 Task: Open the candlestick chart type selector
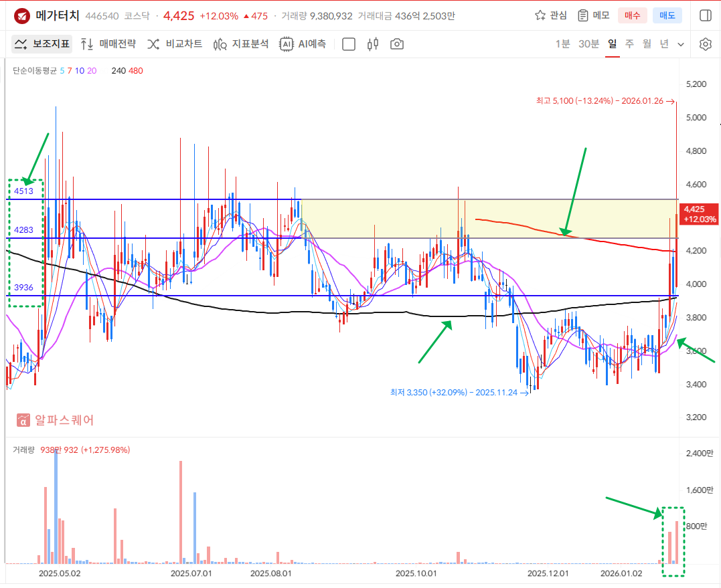click(x=373, y=44)
